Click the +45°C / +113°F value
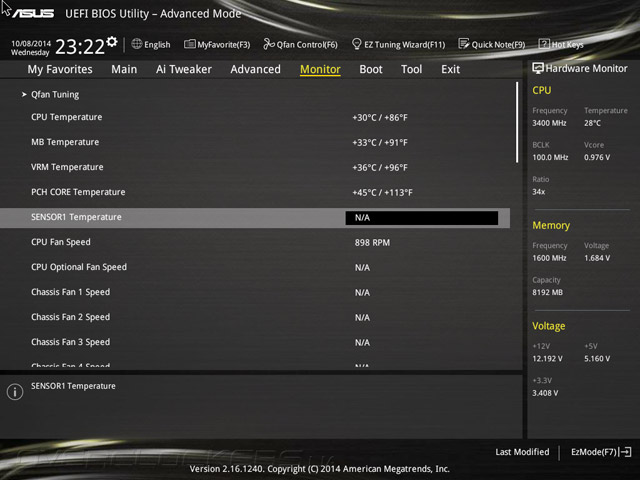Viewport: 640px width, 480px height. pyautogui.click(x=382, y=192)
